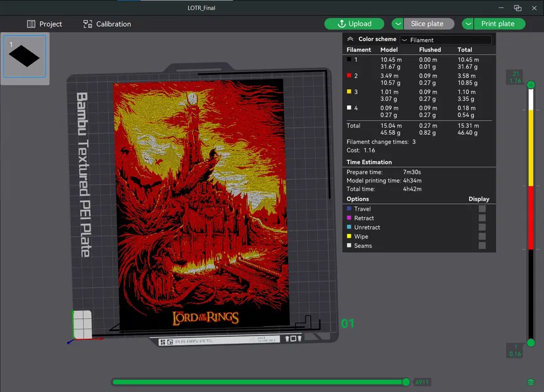The height and width of the screenshot is (392, 544).
Task: Click the Total column header
Action: tap(464, 50)
